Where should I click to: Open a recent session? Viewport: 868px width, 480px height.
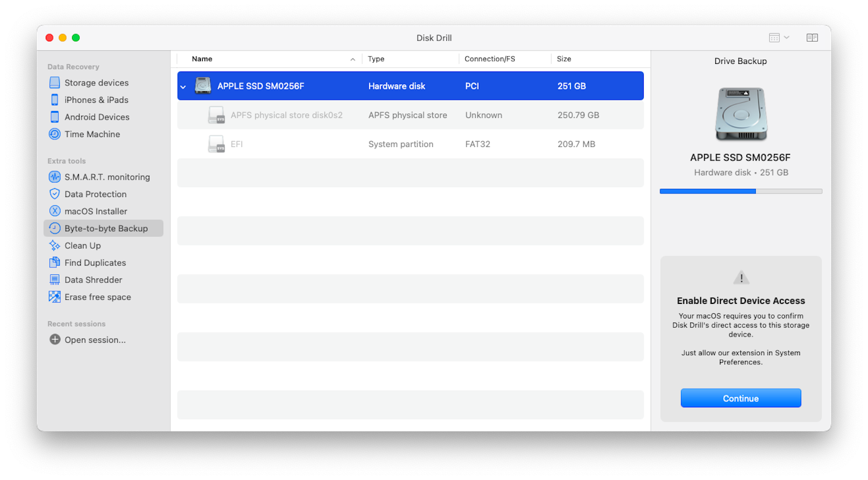click(94, 340)
